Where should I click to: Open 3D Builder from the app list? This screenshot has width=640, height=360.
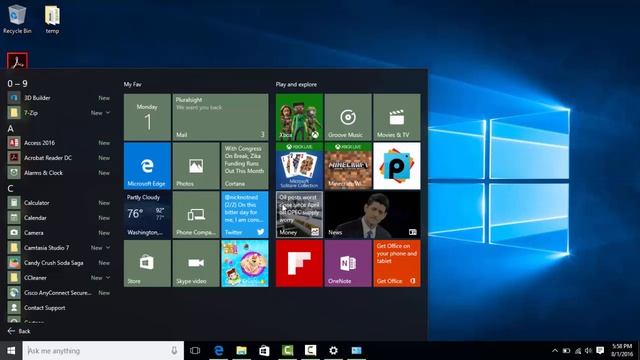tap(59, 98)
